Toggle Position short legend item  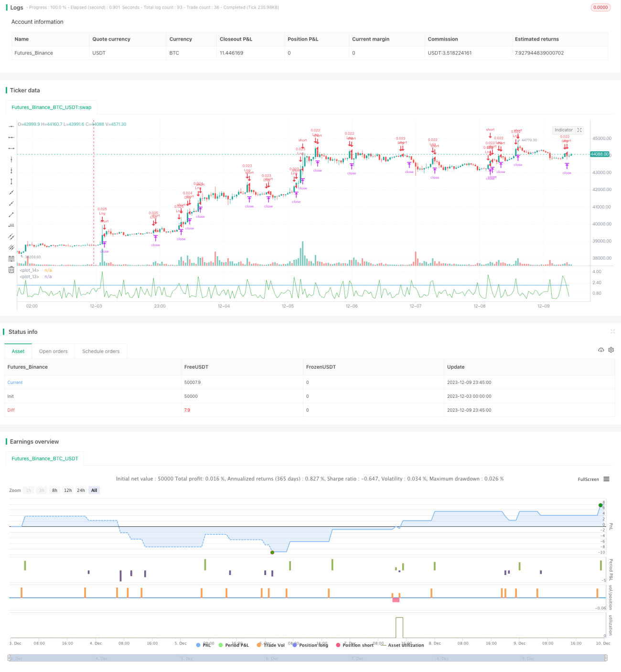(354, 645)
